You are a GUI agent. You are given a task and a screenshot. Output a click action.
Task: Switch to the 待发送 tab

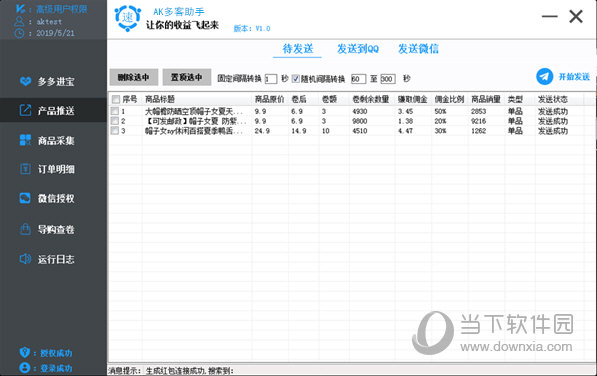[x=298, y=49]
